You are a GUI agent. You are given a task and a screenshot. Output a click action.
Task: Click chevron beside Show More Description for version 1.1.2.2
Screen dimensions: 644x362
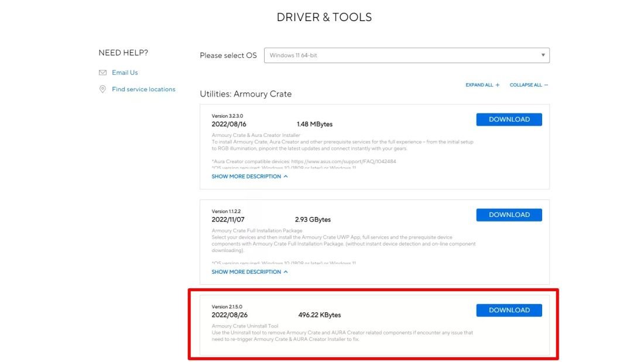click(x=286, y=272)
